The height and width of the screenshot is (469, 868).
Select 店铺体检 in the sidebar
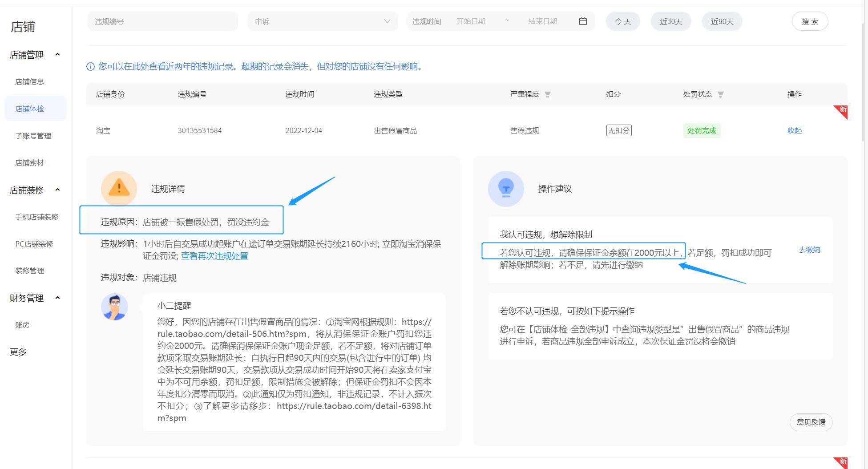[29, 108]
